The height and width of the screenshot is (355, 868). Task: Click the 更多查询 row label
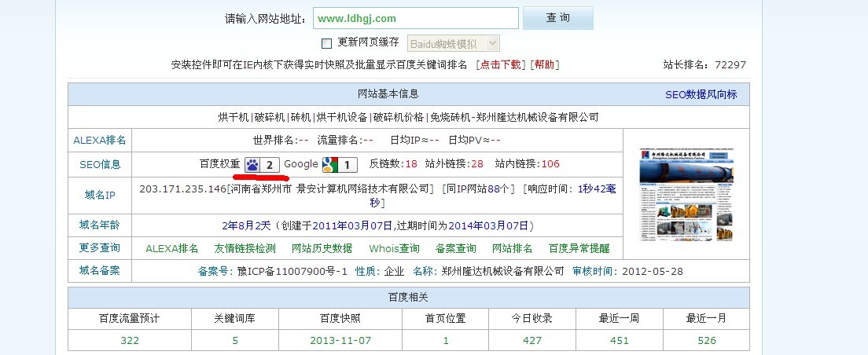click(100, 247)
